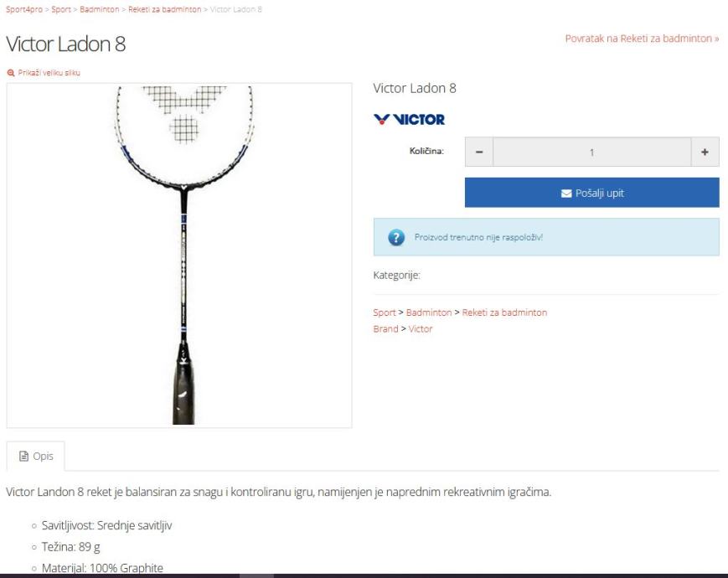Viewport: 728px width, 578px height.
Task: Click the Pošalji upit button
Action: [592, 193]
